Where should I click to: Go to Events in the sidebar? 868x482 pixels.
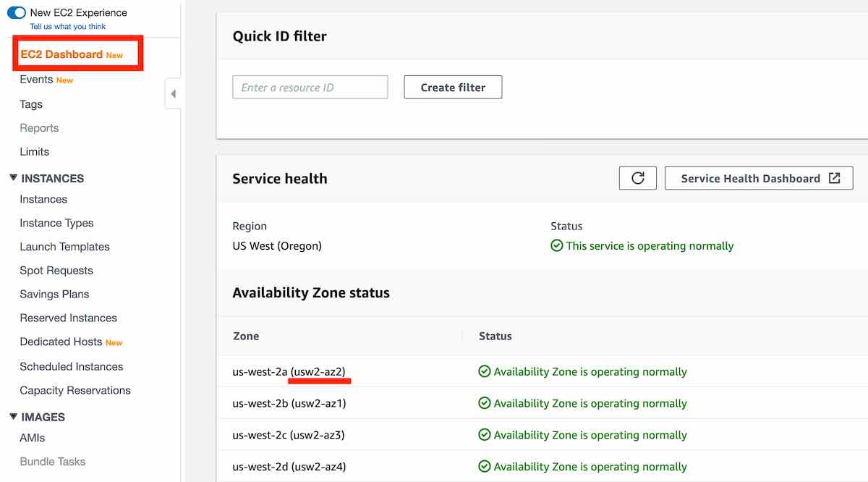coord(36,80)
